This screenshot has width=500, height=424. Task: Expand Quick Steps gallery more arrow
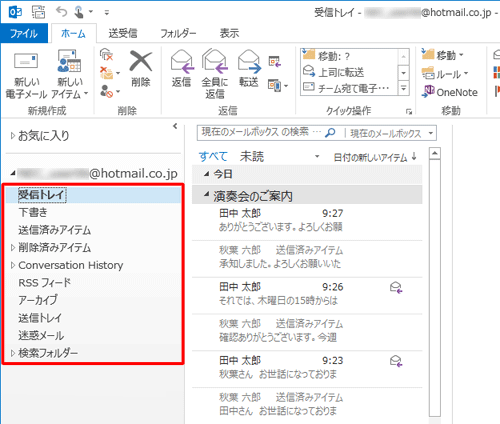coord(404,88)
